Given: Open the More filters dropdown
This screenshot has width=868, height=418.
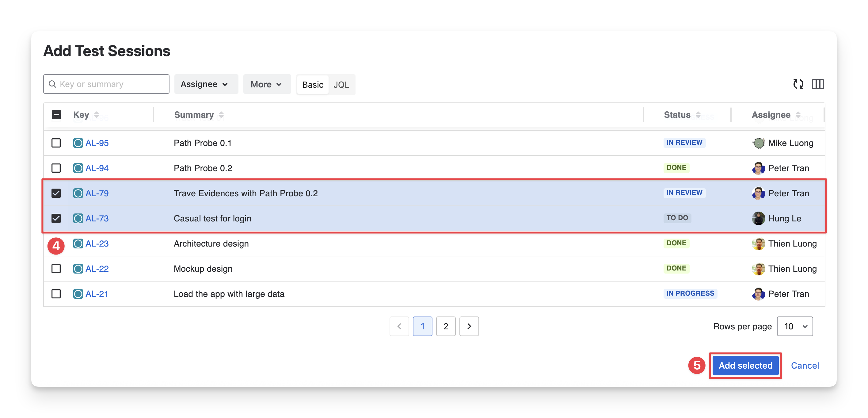Looking at the screenshot, I should pyautogui.click(x=267, y=84).
